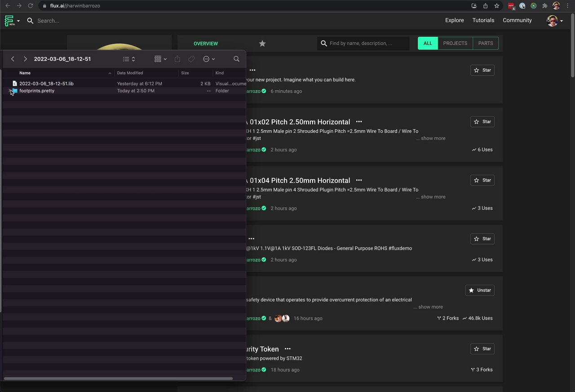
Task: Star the newest project from 6 minutes ago
Action: pyautogui.click(x=482, y=70)
